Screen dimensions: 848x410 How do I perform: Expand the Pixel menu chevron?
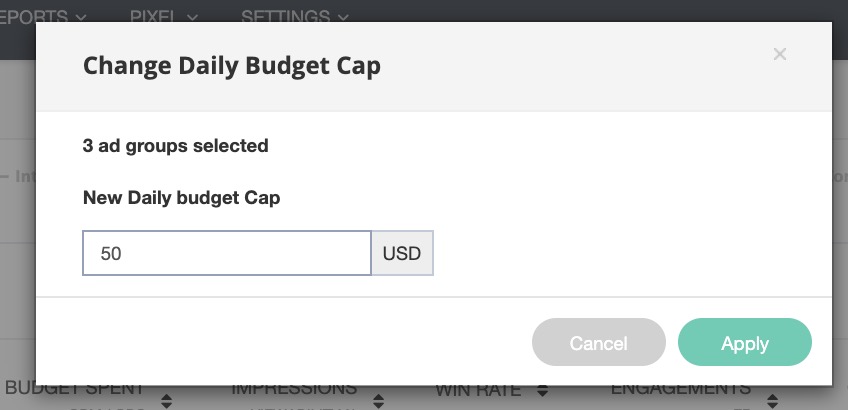pyautogui.click(x=191, y=17)
